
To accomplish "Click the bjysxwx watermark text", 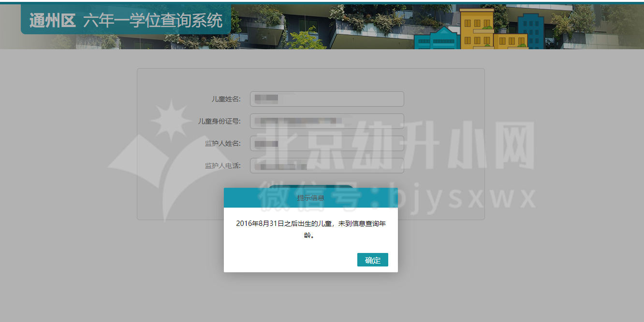I will point(459,198).
